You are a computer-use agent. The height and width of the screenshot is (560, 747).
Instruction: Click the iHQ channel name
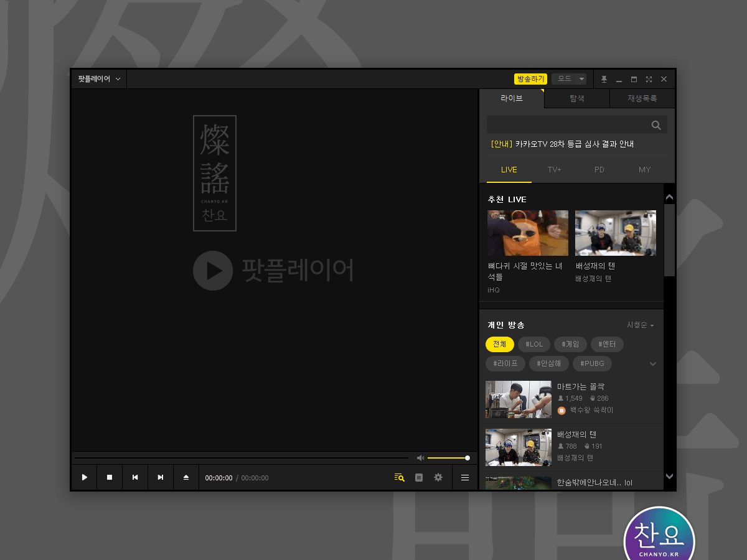click(494, 290)
